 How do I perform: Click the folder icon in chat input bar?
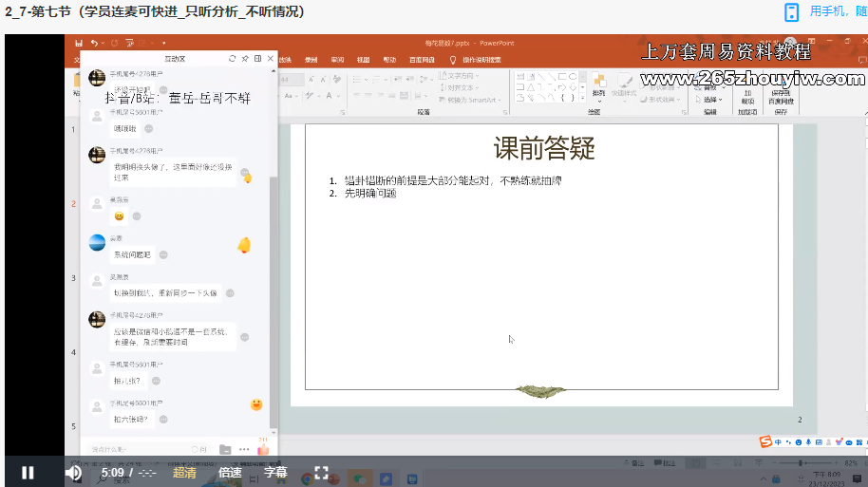[225, 449]
